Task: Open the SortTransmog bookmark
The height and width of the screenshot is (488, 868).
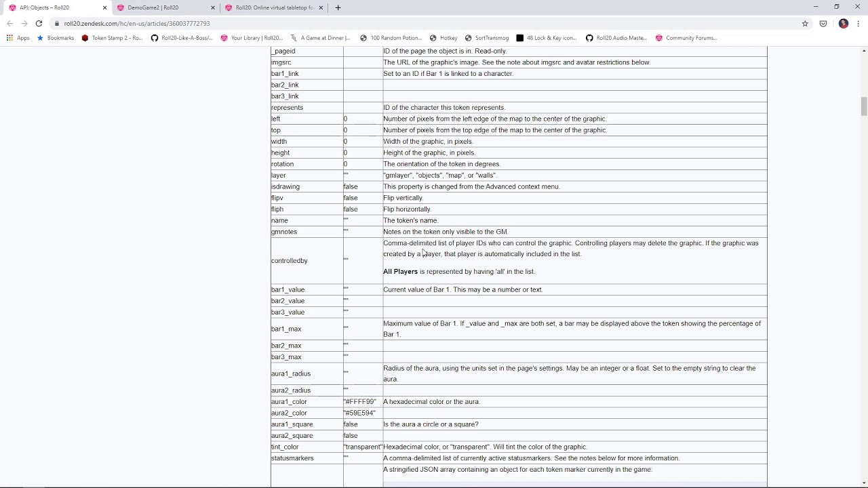Action: (486, 38)
